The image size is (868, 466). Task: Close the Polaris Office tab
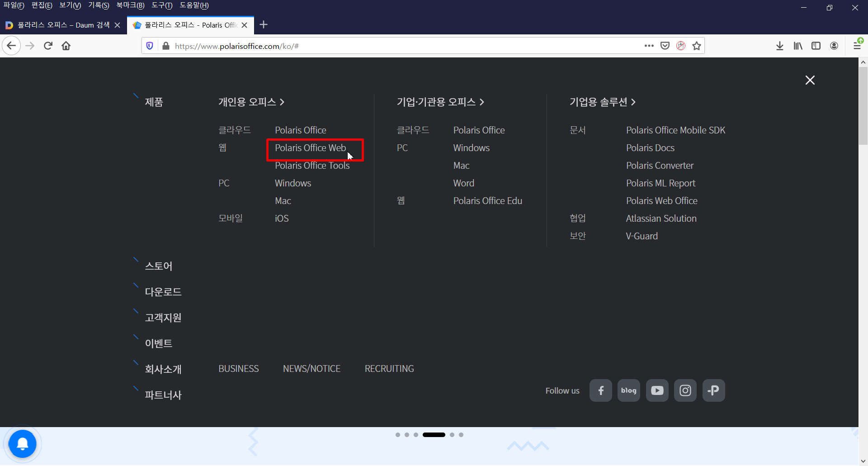245,25
